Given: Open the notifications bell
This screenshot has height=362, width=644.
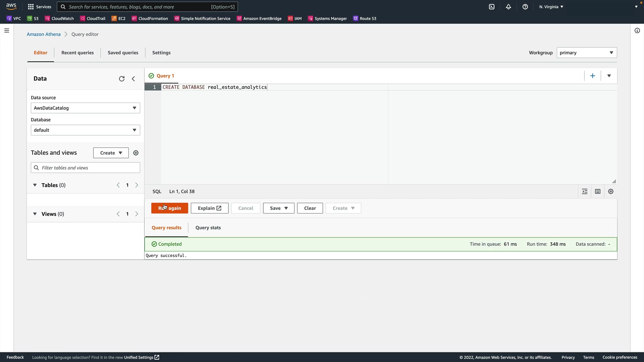Looking at the screenshot, I should pos(508,7).
